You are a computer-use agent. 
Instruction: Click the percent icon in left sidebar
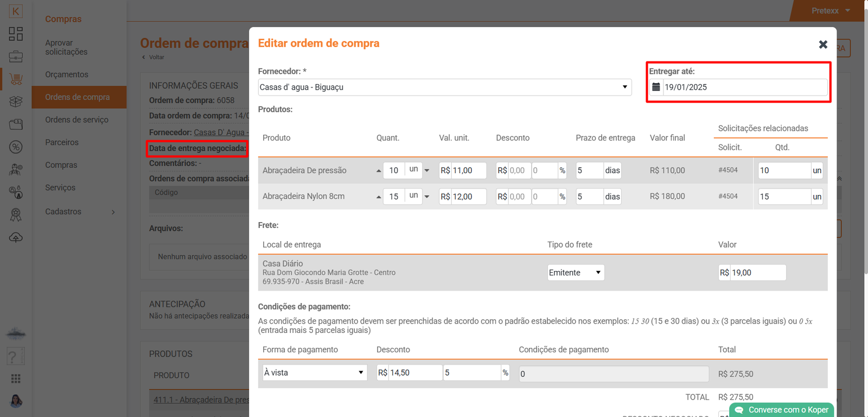(16, 147)
